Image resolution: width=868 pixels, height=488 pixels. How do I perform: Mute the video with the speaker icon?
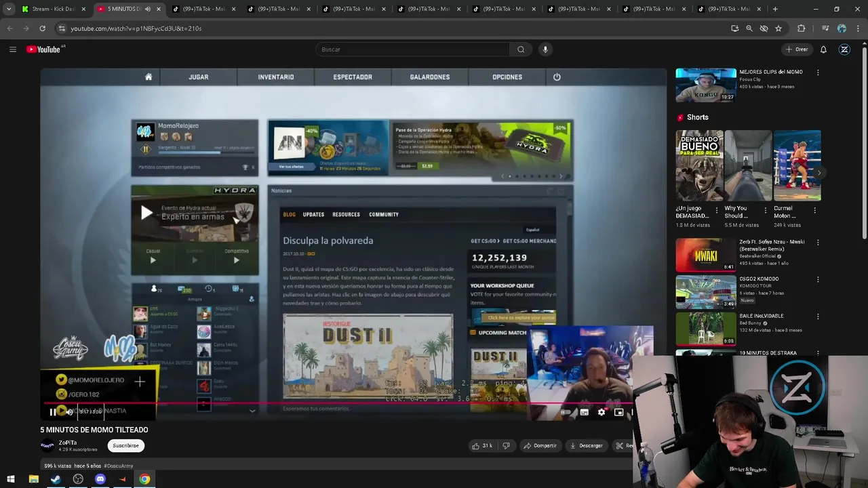pyautogui.click(x=69, y=411)
